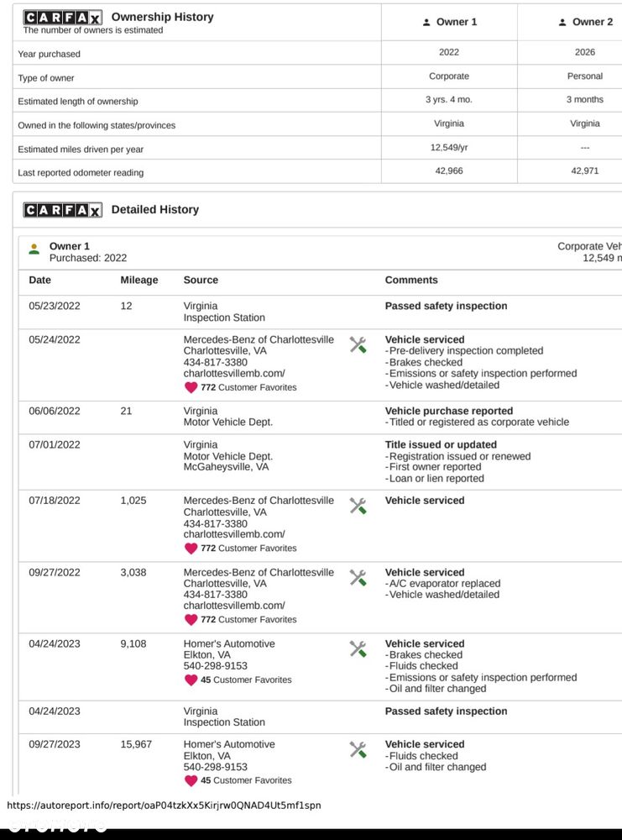Click the green owner icon beside Purchased: 2022

click(34, 249)
